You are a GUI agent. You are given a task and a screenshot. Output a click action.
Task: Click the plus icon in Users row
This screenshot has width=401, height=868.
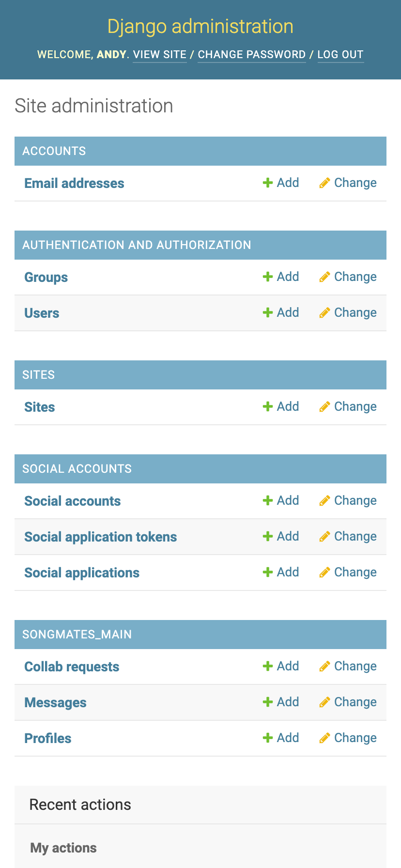tap(267, 312)
